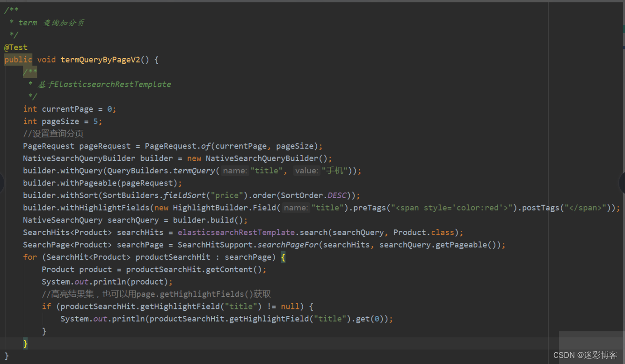Select method name termQueryByPageV2
Image resolution: width=625 pixels, height=364 pixels.
point(100,60)
